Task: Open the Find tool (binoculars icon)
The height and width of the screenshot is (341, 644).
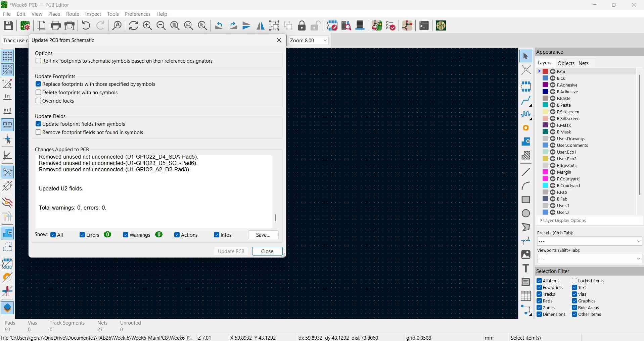Action: [x=117, y=25]
